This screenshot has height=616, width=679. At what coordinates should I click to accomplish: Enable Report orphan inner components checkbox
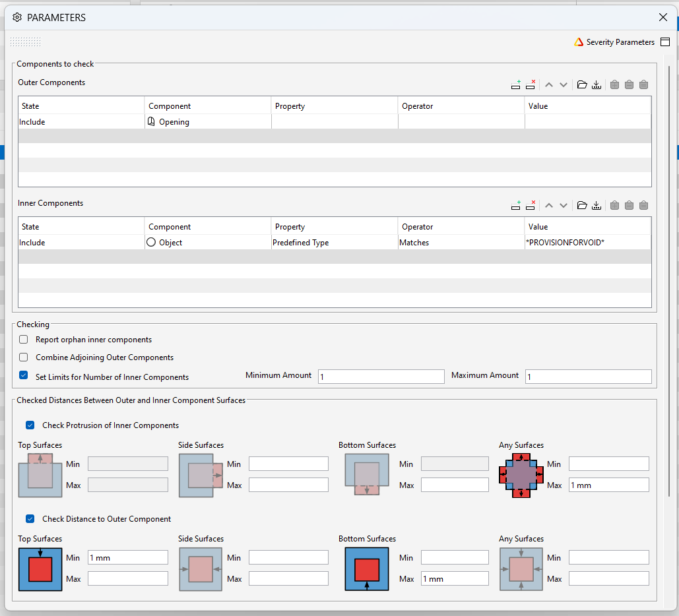tap(24, 340)
